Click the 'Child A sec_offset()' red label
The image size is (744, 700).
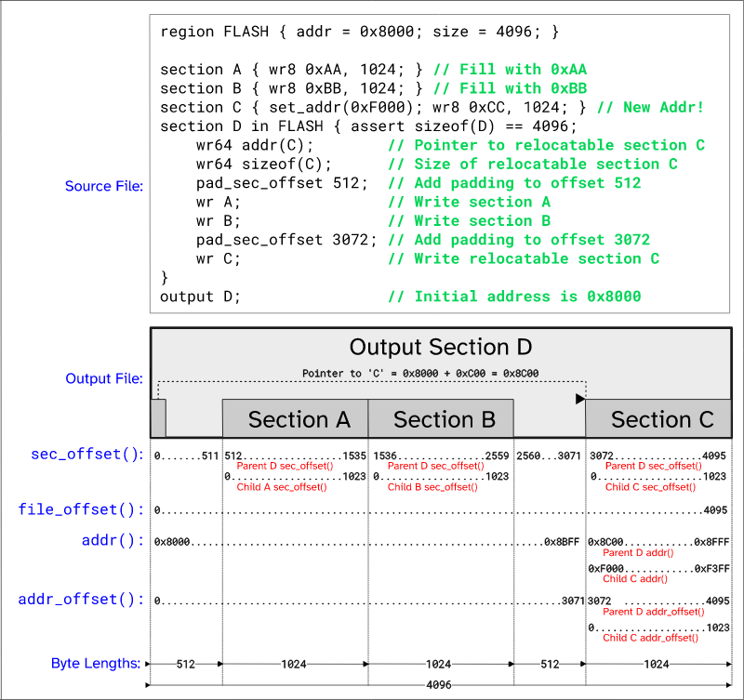point(282,487)
